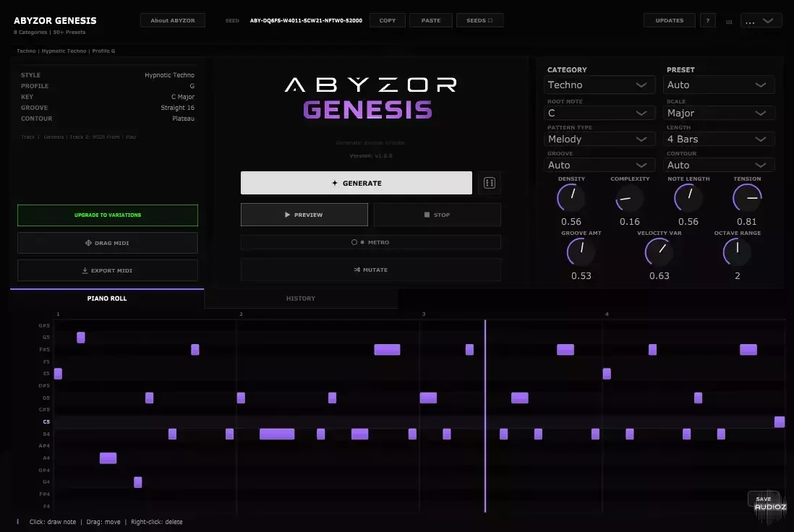Click the 'Plateau' contour value
Viewport: 794px width, 532px height.
(x=183, y=119)
